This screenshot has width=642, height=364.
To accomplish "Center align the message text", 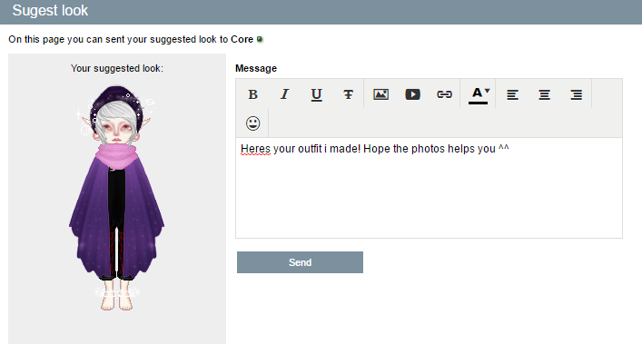I will point(544,94).
